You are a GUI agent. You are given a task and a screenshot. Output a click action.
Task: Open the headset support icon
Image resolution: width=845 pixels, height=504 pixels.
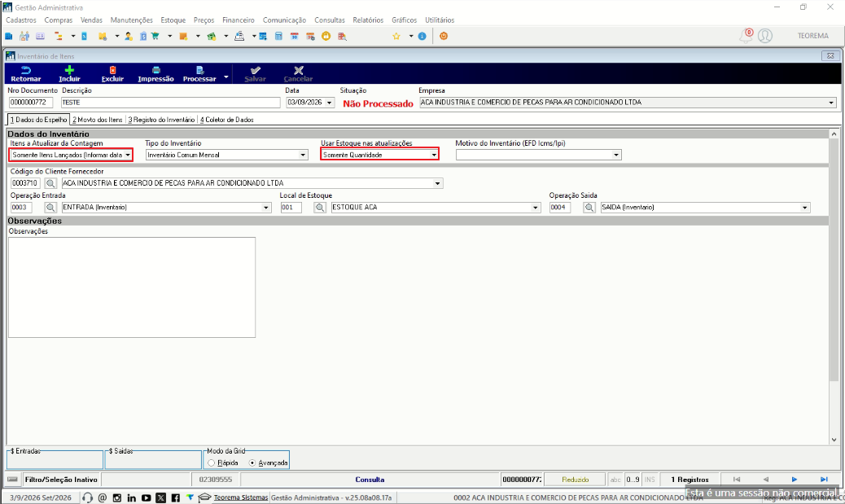click(x=88, y=497)
